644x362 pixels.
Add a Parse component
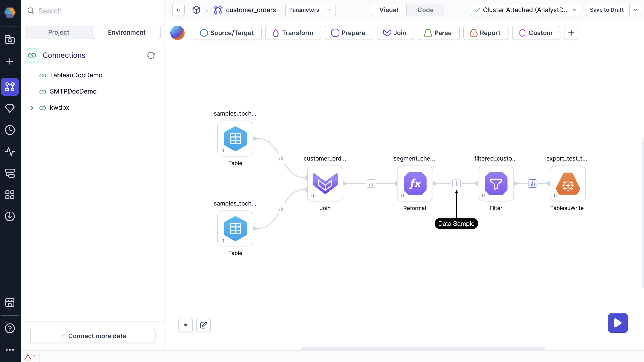click(x=438, y=33)
